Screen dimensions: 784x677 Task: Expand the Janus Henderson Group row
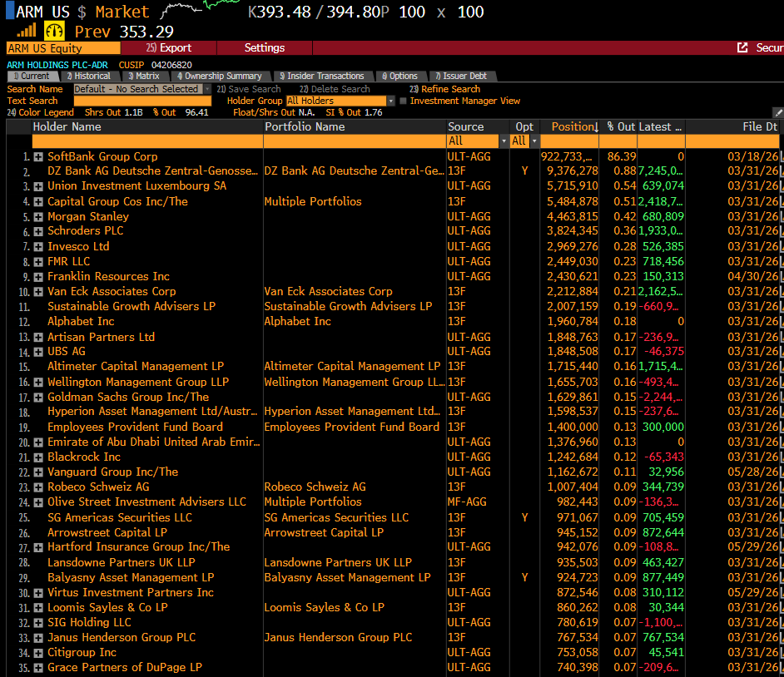coord(38,638)
